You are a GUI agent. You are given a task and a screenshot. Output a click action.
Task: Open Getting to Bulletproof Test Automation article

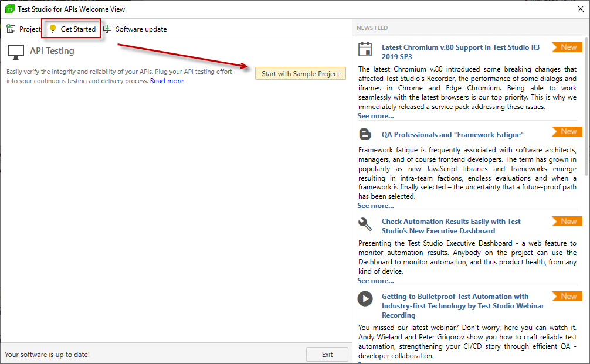point(463,306)
